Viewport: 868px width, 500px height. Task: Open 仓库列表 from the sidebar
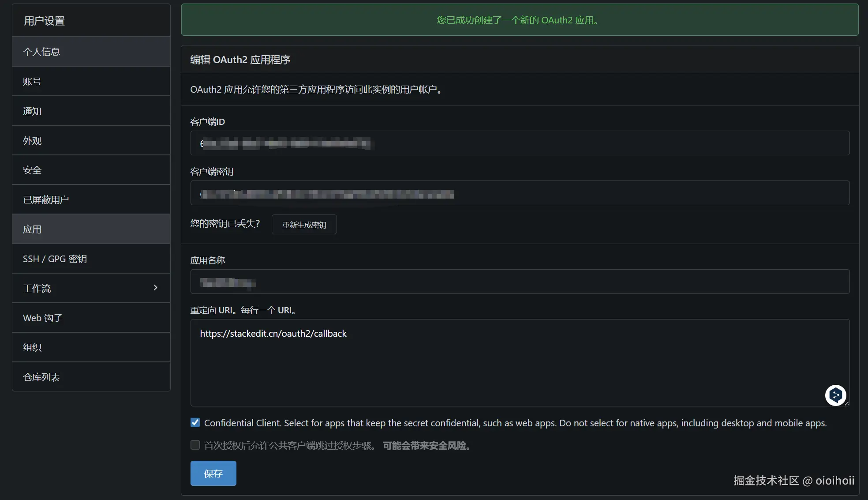coord(41,377)
